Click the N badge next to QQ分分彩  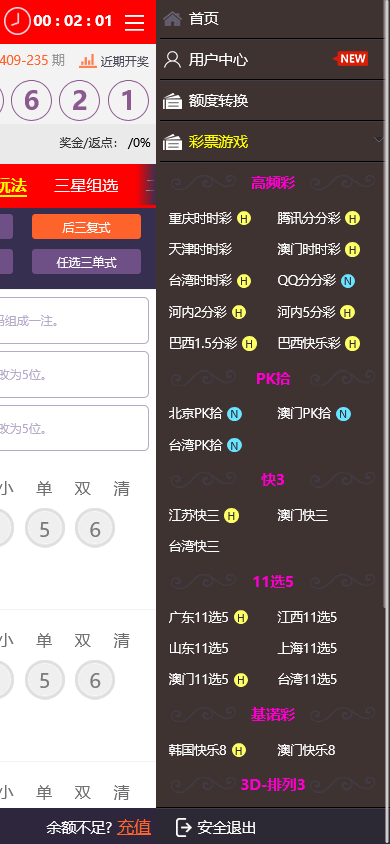click(x=348, y=281)
